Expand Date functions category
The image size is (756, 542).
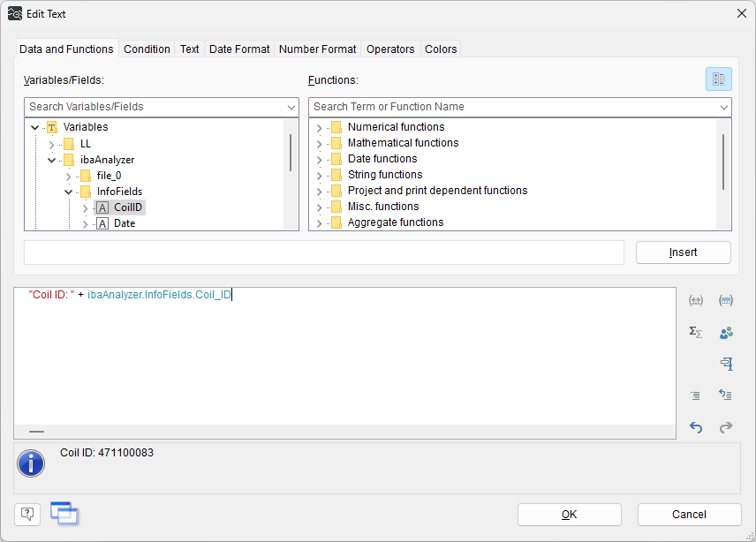[x=319, y=160]
